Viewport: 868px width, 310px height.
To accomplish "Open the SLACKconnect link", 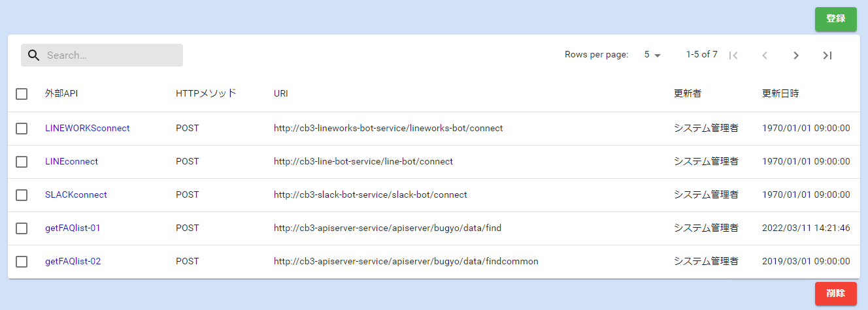I will 76,194.
